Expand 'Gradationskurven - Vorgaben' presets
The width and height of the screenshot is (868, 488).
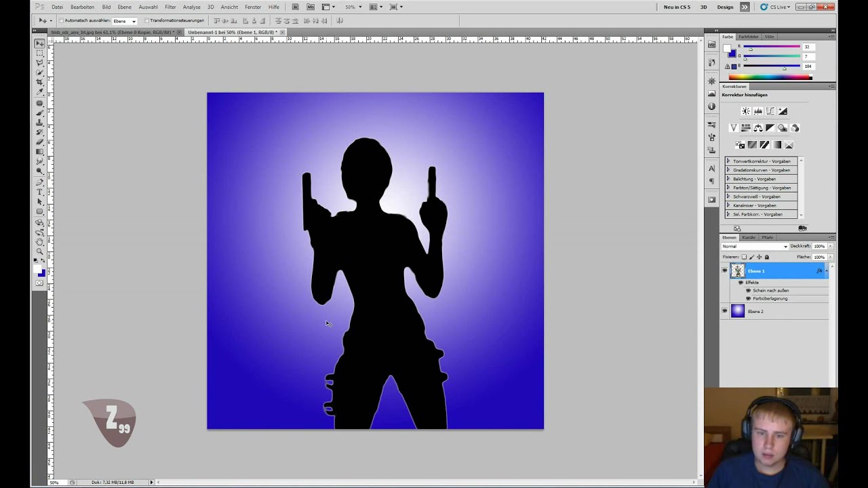728,170
